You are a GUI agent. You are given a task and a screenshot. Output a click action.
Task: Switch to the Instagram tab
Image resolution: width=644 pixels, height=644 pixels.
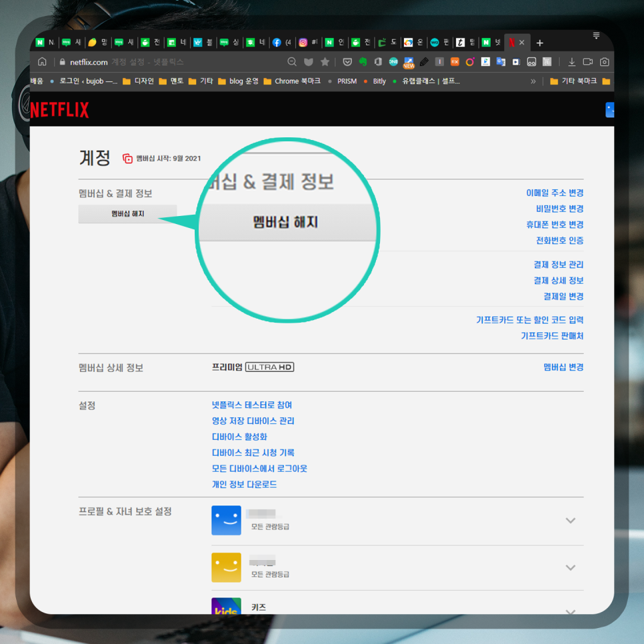(309, 42)
